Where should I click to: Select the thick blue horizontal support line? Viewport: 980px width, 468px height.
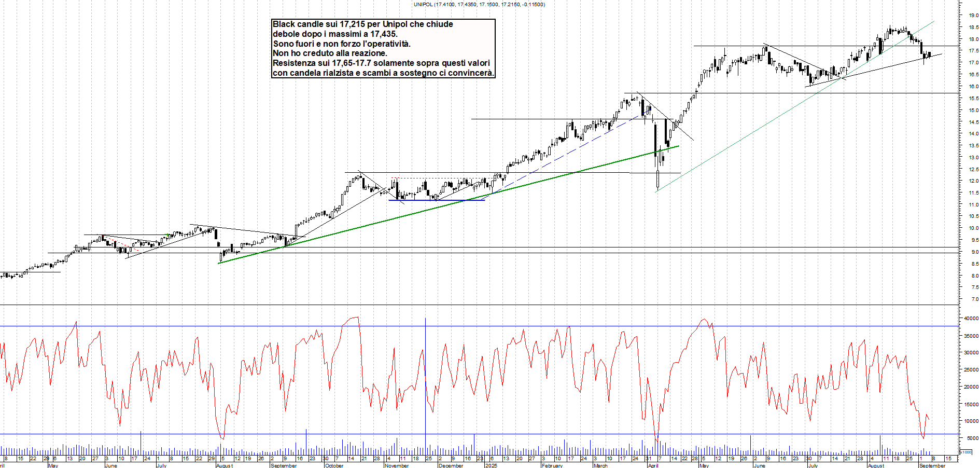click(x=437, y=200)
